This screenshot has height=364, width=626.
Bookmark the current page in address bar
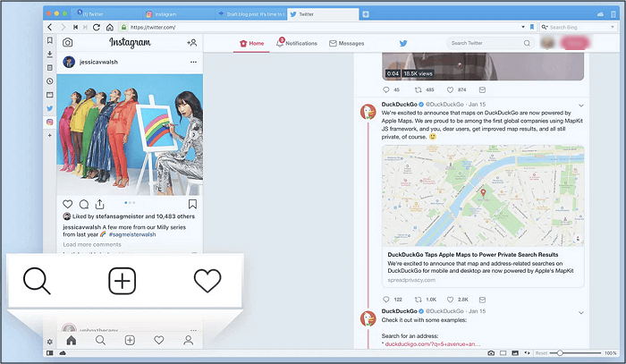pos(532,27)
